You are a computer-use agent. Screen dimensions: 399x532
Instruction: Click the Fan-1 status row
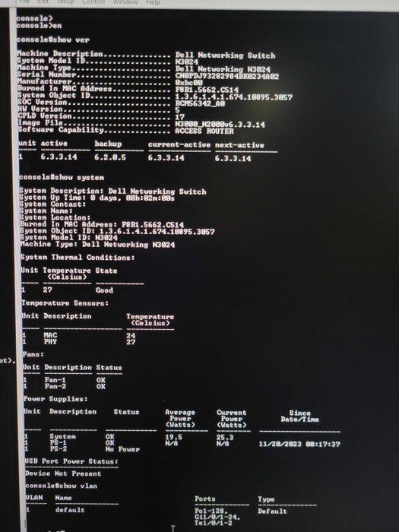coord(65,380)
